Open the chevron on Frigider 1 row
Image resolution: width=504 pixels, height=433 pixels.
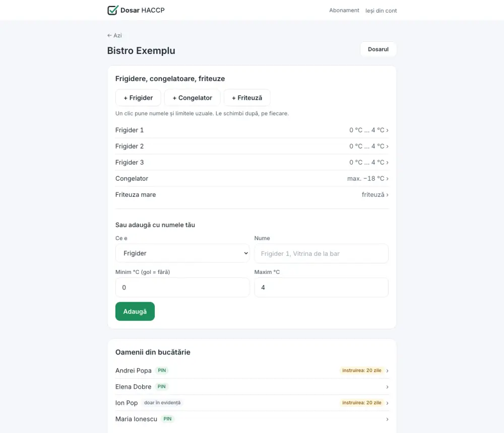[387, 130]
